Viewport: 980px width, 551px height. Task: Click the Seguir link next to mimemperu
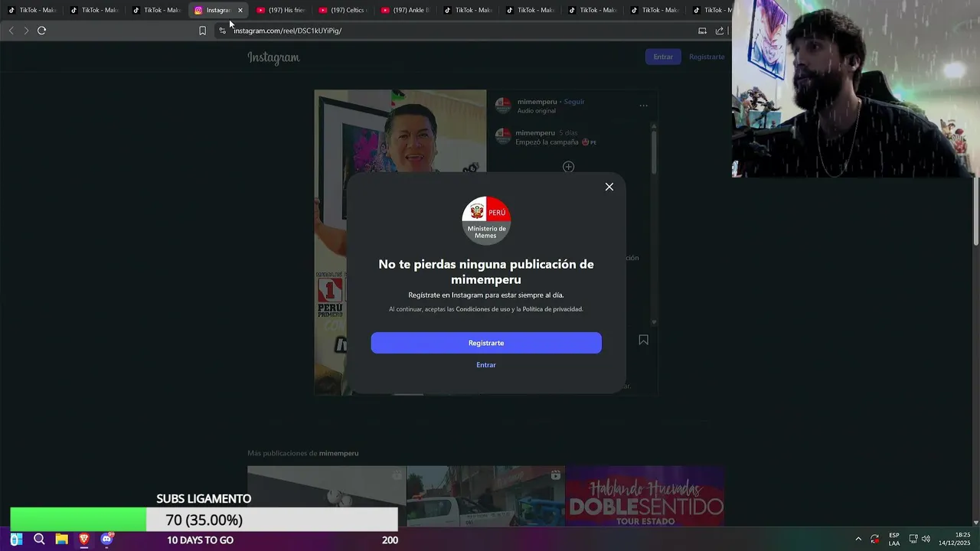click(x=574, y=102)
